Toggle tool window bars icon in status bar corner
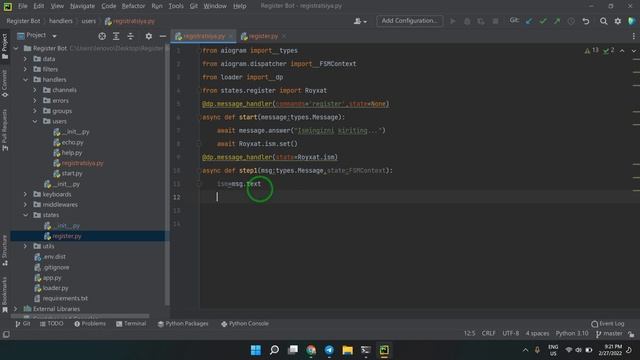The height and width of the screenshot is (360, 640). pos(6,334)
